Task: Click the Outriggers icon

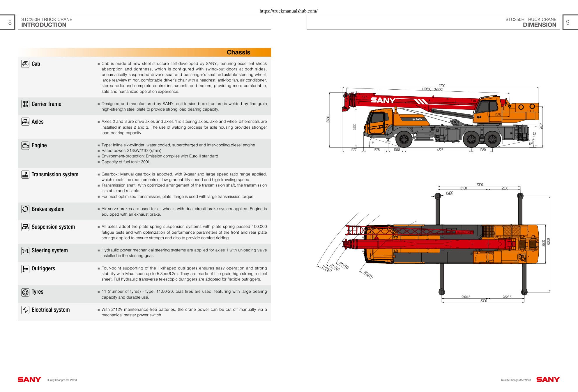Action: click(x=25, y=269)
